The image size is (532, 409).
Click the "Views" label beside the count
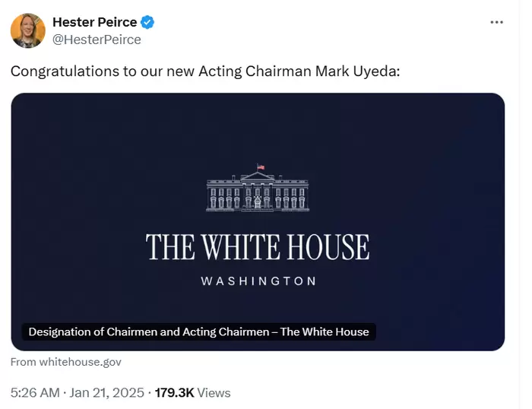click(x=214, y=393)
